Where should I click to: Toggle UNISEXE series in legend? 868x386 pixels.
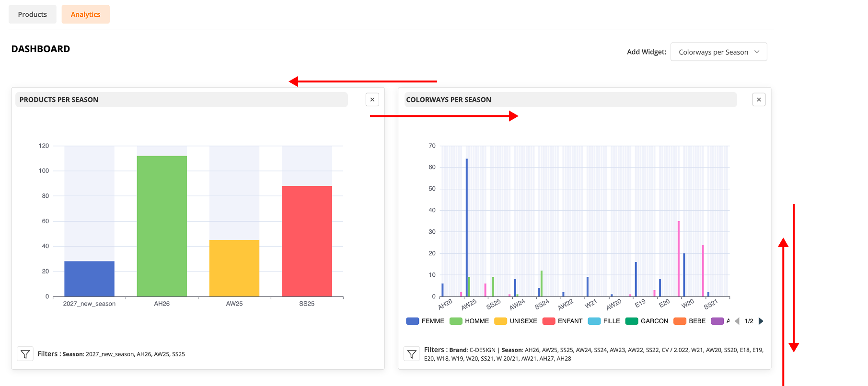516,321
